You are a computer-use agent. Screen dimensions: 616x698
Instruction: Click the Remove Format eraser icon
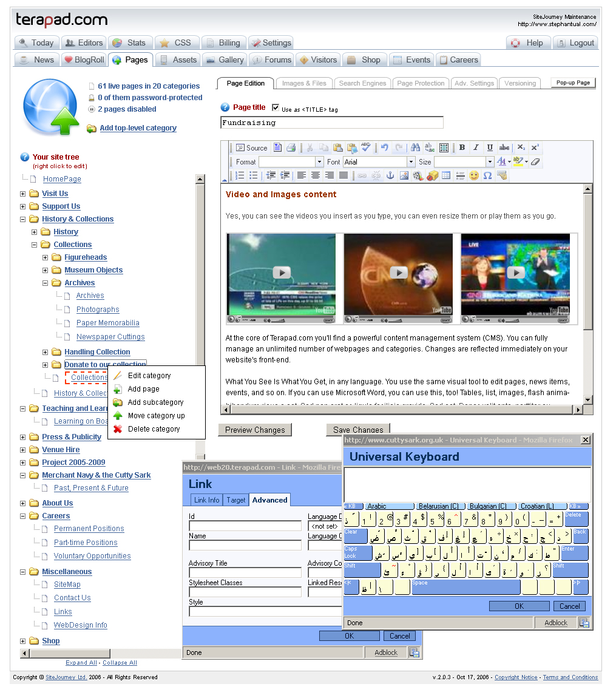pos(535,161)
